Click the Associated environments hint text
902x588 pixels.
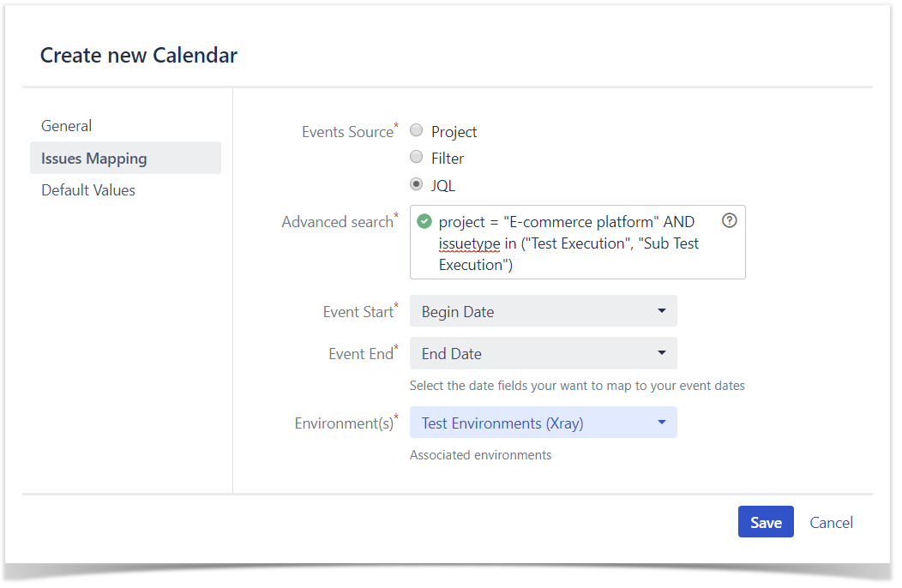point(480,455)
